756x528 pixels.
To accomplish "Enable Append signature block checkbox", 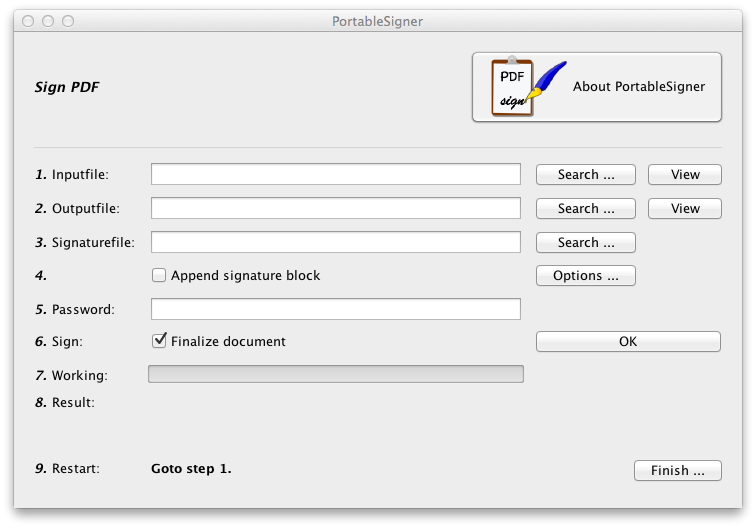I will (x=159, y=275).
